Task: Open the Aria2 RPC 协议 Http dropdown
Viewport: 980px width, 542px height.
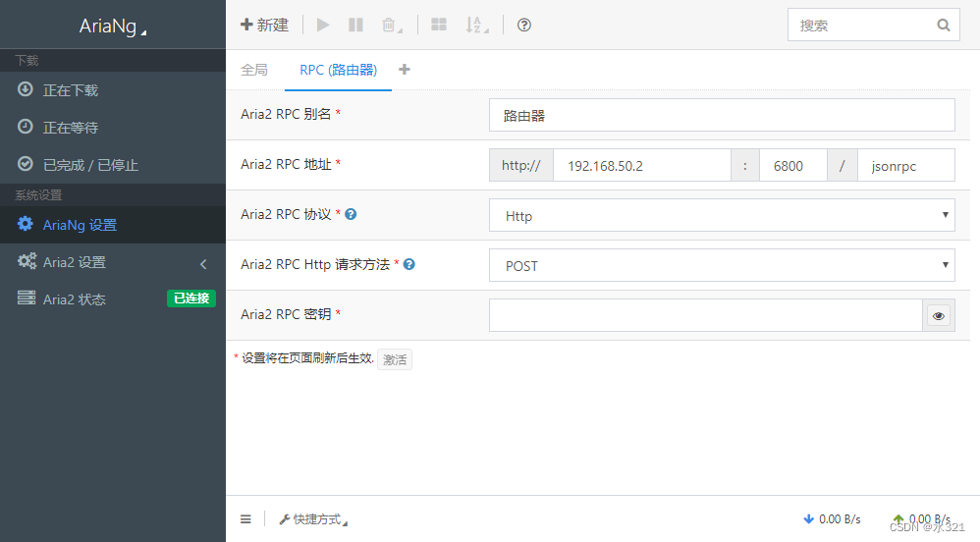Action: (x=722, y=215)
